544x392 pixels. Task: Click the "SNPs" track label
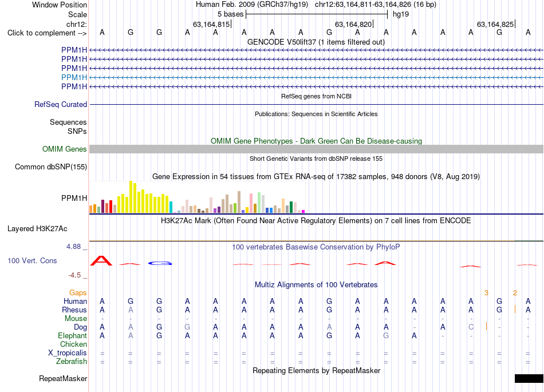(77, 131)
